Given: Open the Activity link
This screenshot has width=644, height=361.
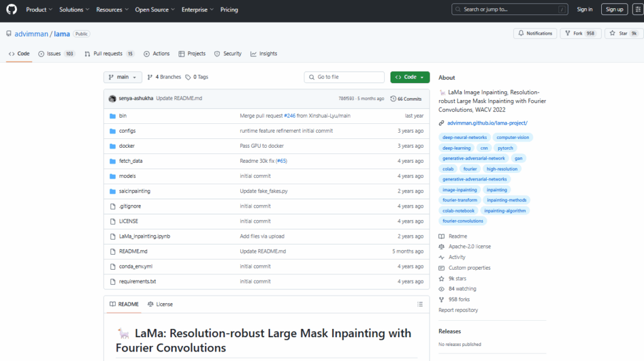Looking at the screenshot, I should [x=457, y=257].
